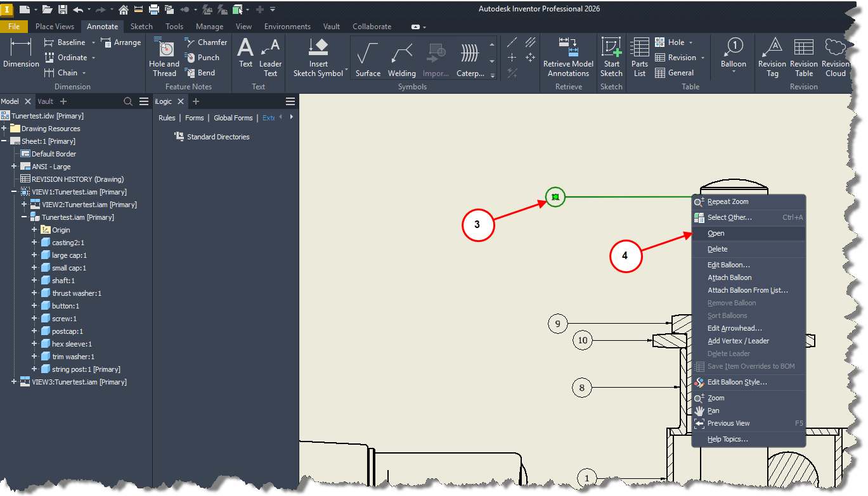Viewport: 868px width, 496px height.
Task: Click the Arrange dimensions tool
Action: pyautogui.click(x=120, y=42)
